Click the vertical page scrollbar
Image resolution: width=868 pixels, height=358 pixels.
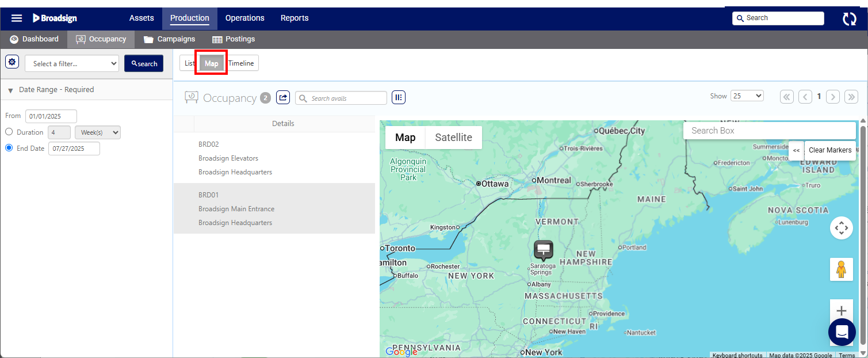click(863, 235)
